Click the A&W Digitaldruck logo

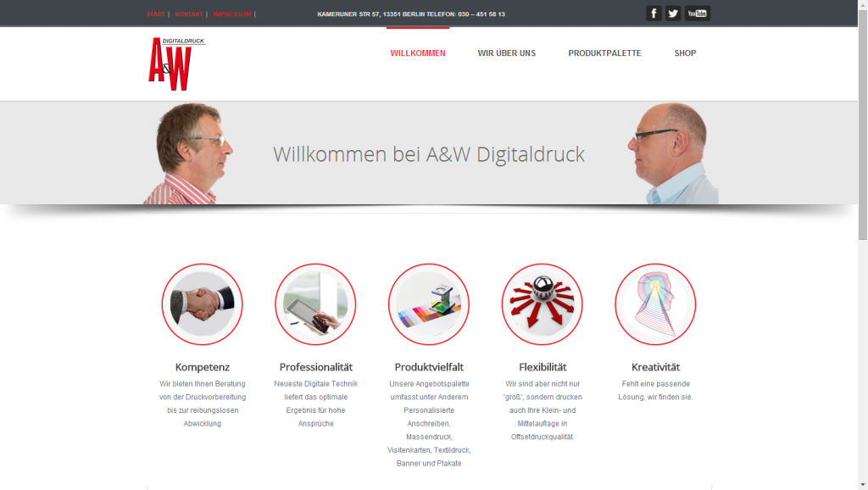coord(176,64)
